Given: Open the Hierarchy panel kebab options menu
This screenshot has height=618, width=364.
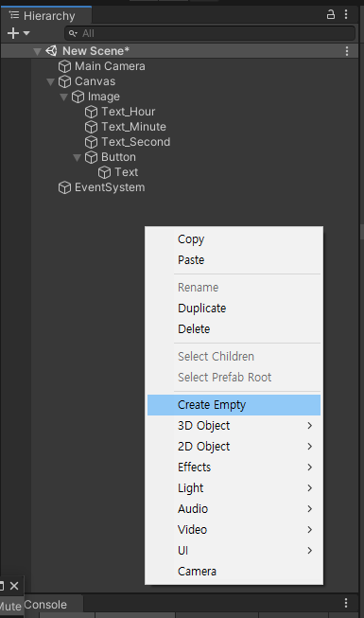Looking at the screenshot, I should [x=346, y=15].
